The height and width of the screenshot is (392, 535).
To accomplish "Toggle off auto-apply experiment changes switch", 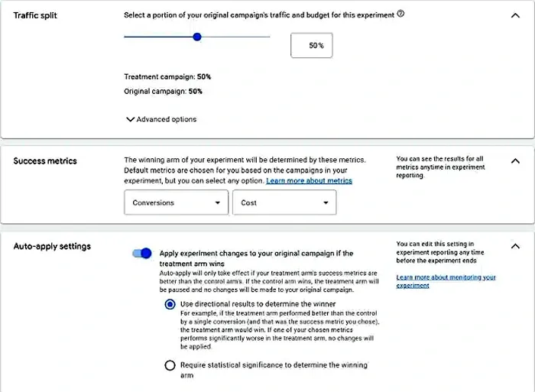I will pyautogui.click(x=142, y=253).
